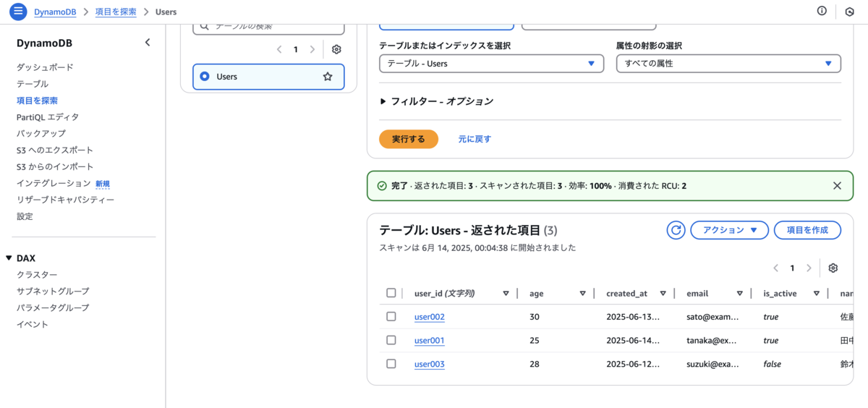Open 設定 in sidebar

coord(25,216)
